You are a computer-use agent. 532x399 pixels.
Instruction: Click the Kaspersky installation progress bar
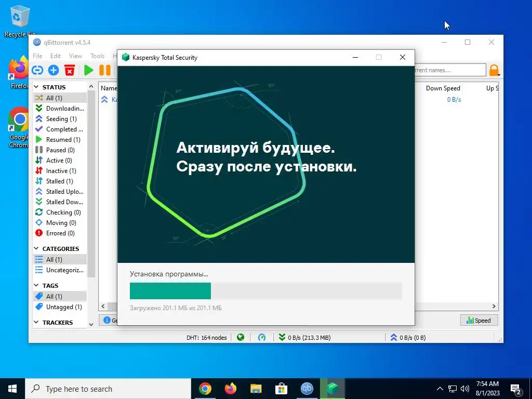[265, 291]
